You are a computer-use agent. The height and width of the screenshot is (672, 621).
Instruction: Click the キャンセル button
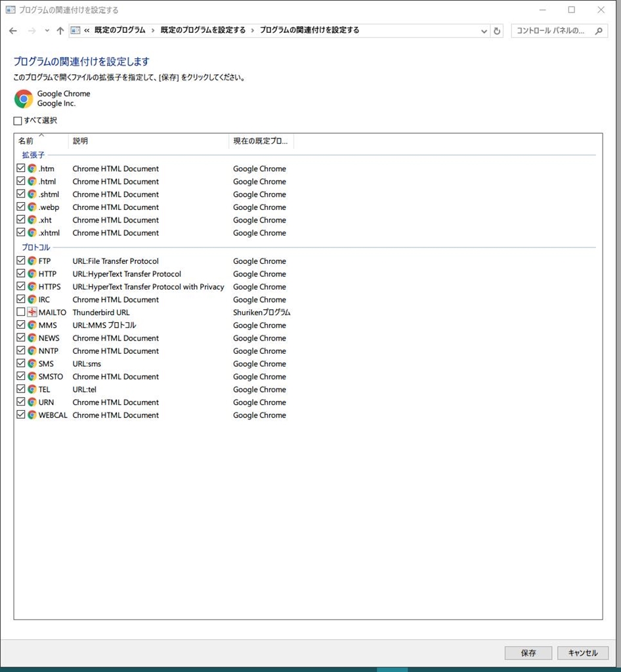tap(583, 653)
